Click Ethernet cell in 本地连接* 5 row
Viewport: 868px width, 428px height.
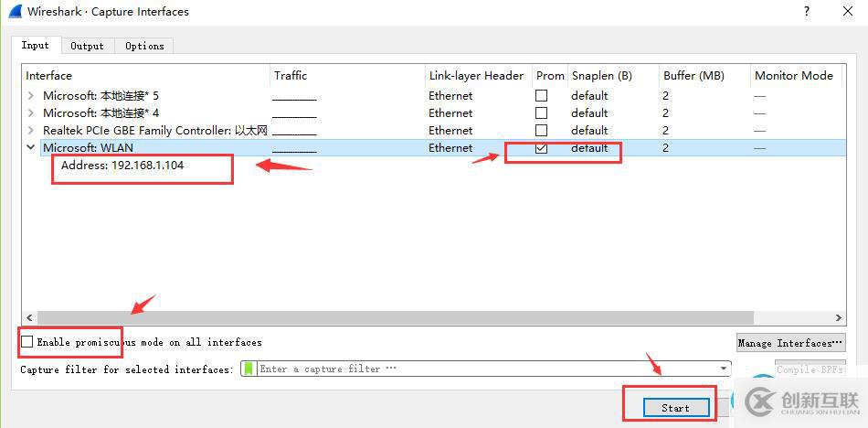click(x=450, y=96)
